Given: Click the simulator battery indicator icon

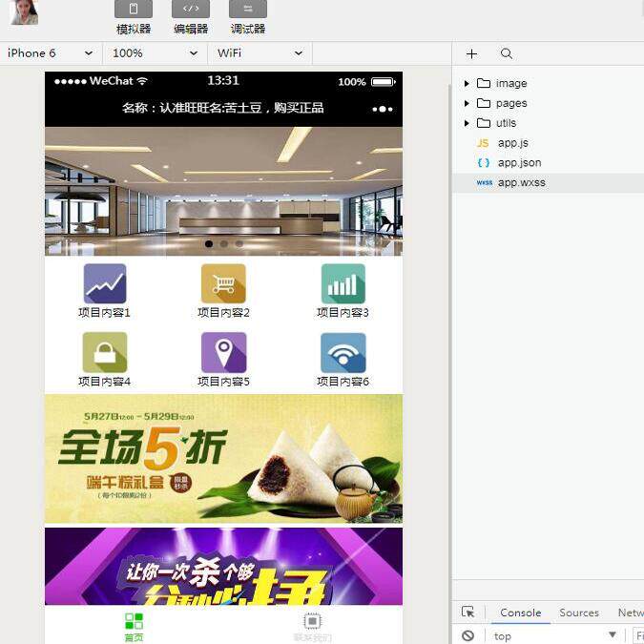Looking at the screenshot, I should click(384, 82).
